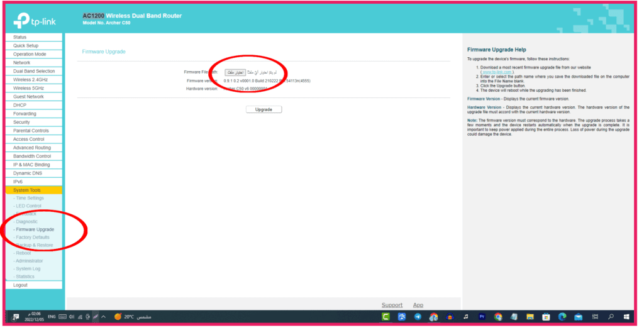Open the Support link in the footer
644x335 pixels.
pos(392,305)
